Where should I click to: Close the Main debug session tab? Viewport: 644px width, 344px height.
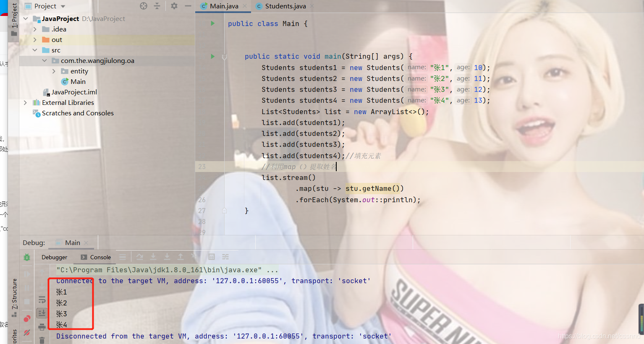point(86,243)
